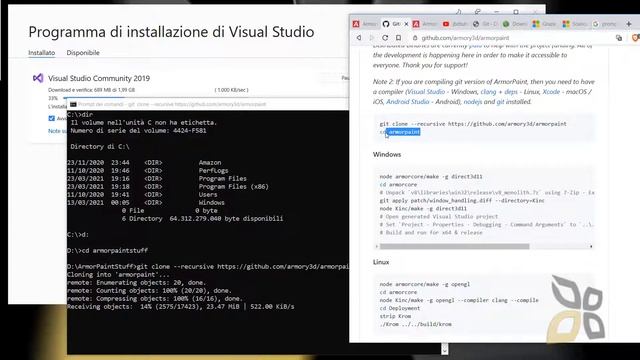Switch to the green Down... tab

coord(514,24)
